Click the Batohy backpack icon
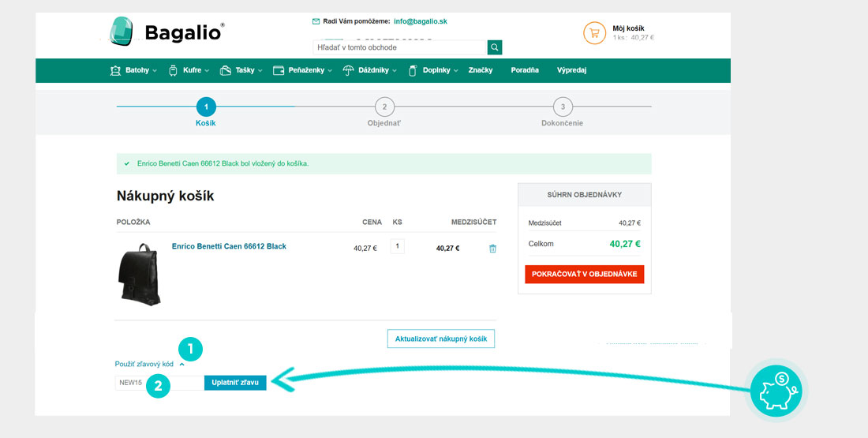This screenshot has width=868, height=438. pyautogui.click(x=115, y=70)
